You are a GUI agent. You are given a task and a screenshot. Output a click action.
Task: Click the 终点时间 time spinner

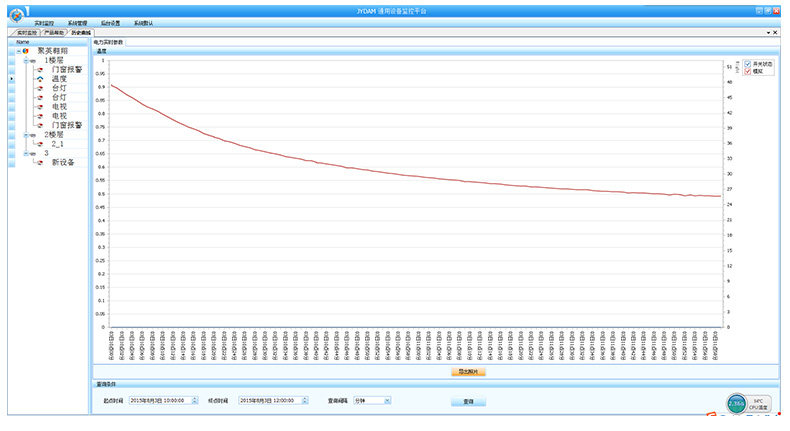(x=304, y=400)
